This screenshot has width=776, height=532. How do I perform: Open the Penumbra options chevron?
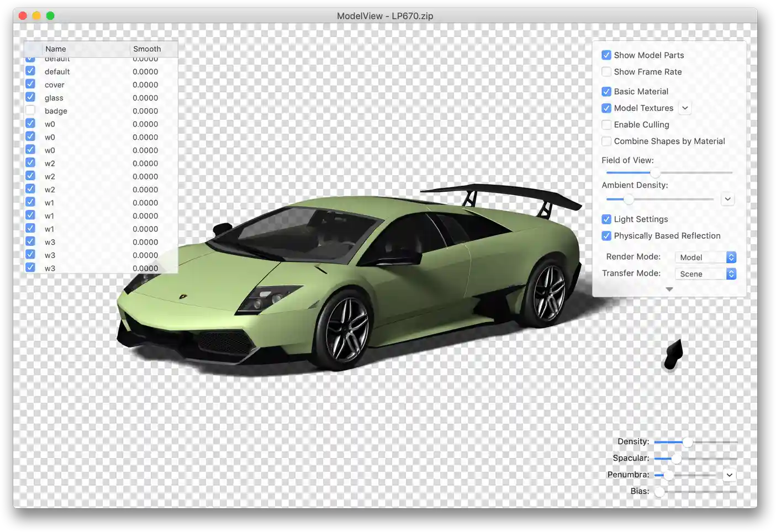coord(729,475)
